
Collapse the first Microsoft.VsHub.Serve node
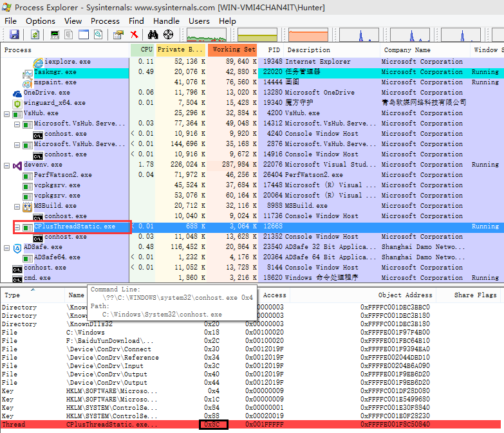click(x=17, y=124)
